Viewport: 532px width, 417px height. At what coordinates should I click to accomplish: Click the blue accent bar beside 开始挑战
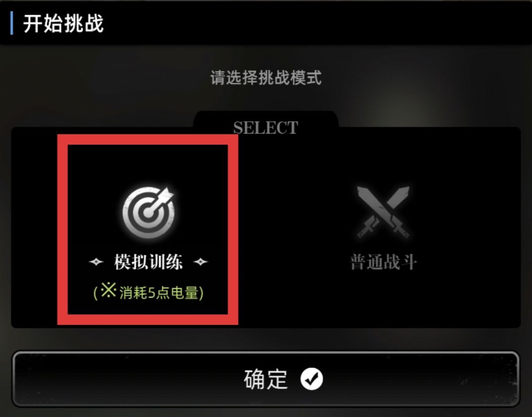coord(12,23)
